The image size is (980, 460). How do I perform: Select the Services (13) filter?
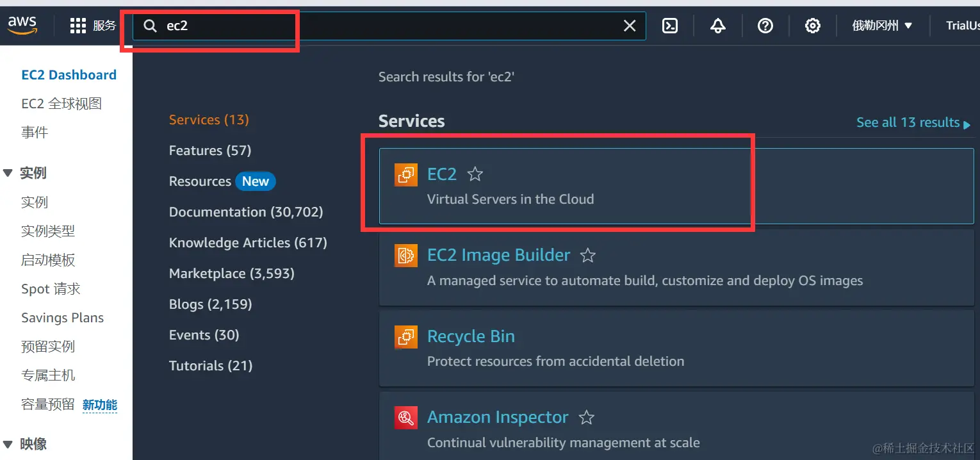pyautogui.click(x=209, y=120)
